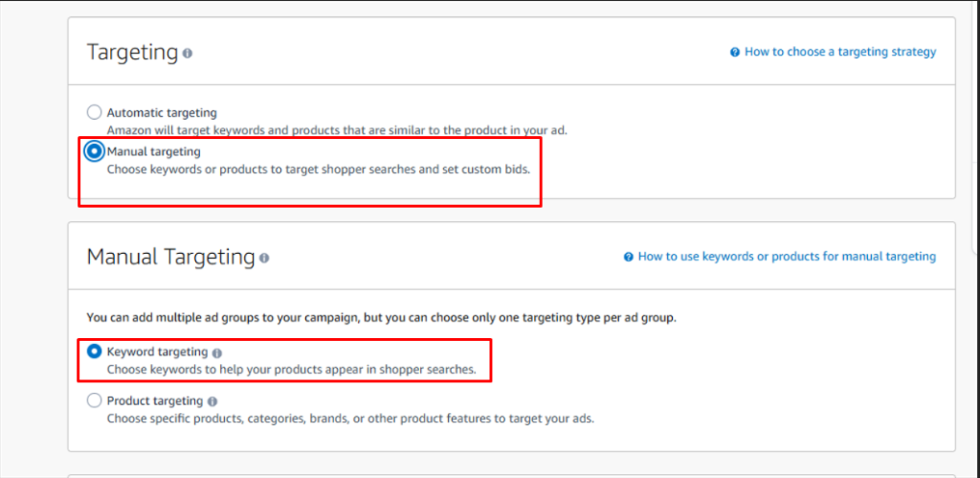The image size is (980, 478).
Task: Click the 'Product targeting' label text
Action: tap(155, 400)
